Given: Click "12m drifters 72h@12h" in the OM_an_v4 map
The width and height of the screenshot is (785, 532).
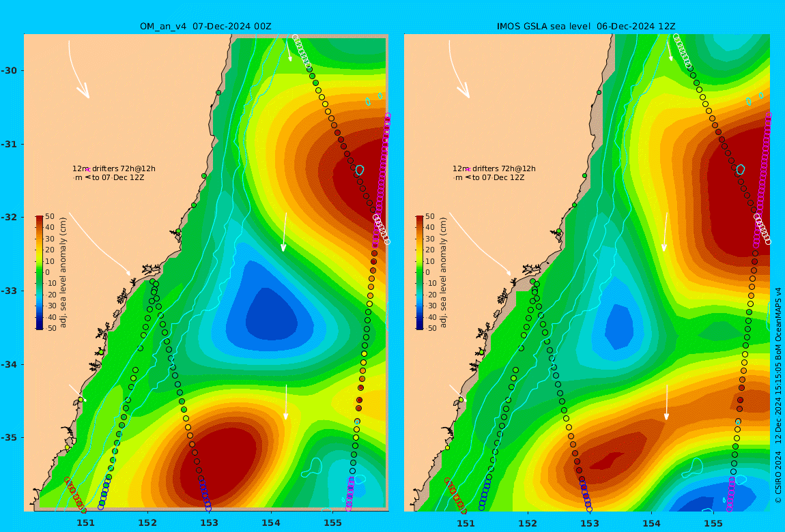Looking at the screenshot, I should click(113, 168).
